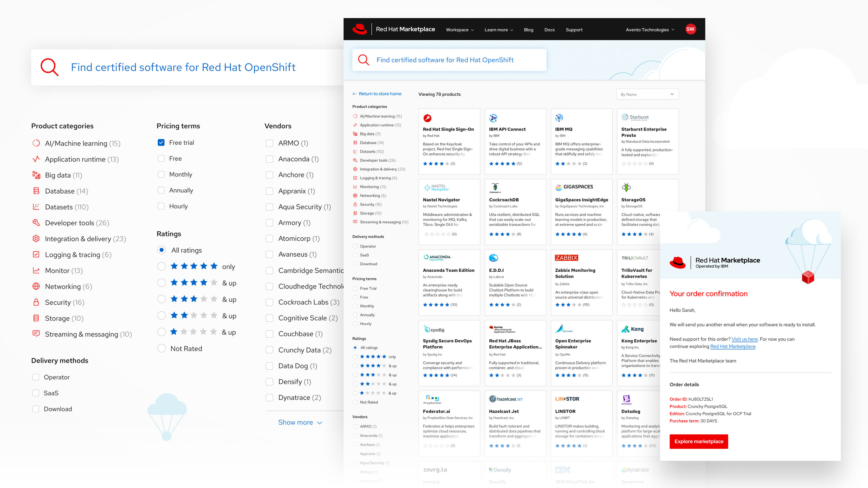The height and width of the screenshot is (488, 868).
Task: Select the Security category lock icon
Action: (36, 302)
